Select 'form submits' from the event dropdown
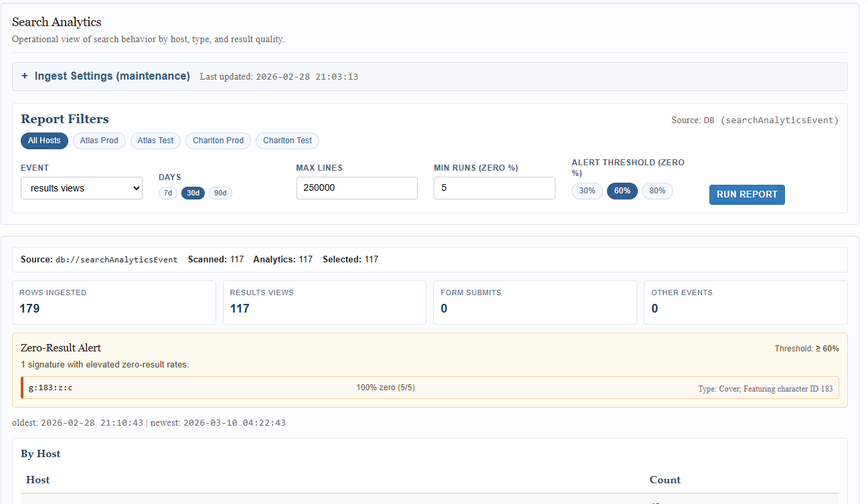This screenshot has height=504, width=868. pyautogui.click(x=81, y=188)
